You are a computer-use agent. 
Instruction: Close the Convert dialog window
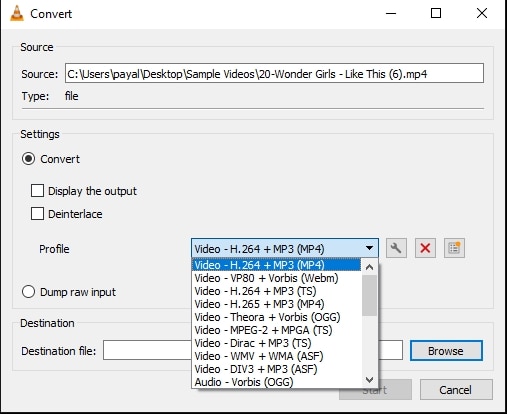point(482,13)
